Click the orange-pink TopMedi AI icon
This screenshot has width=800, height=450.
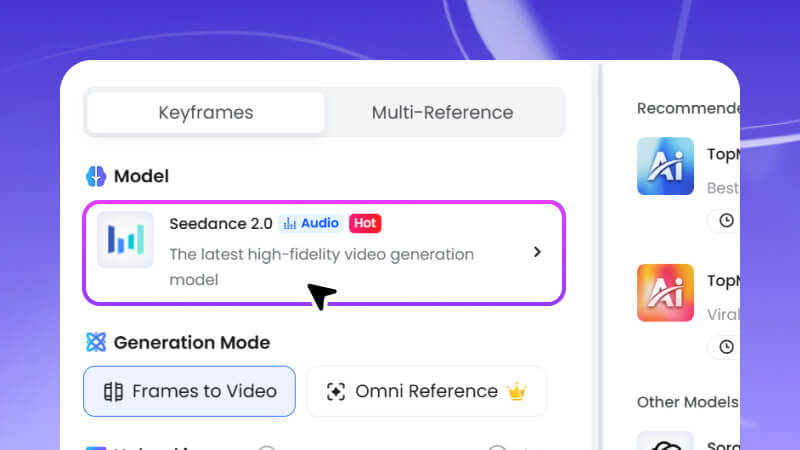[665, 293]
